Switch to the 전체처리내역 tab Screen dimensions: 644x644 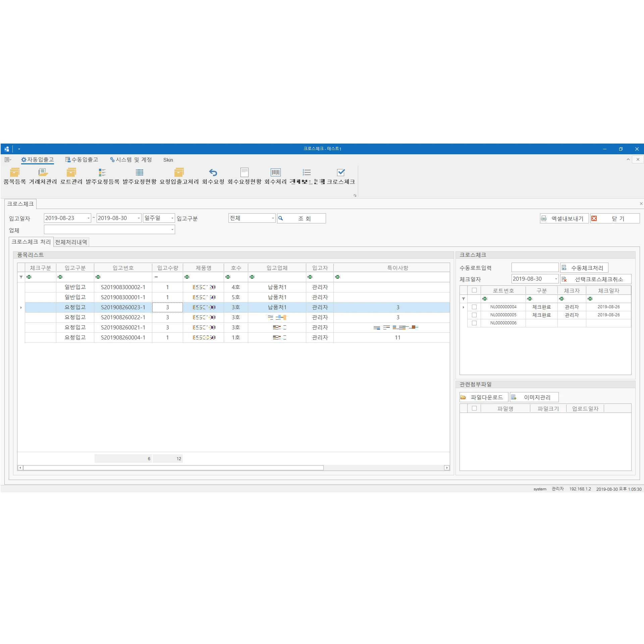71,242
